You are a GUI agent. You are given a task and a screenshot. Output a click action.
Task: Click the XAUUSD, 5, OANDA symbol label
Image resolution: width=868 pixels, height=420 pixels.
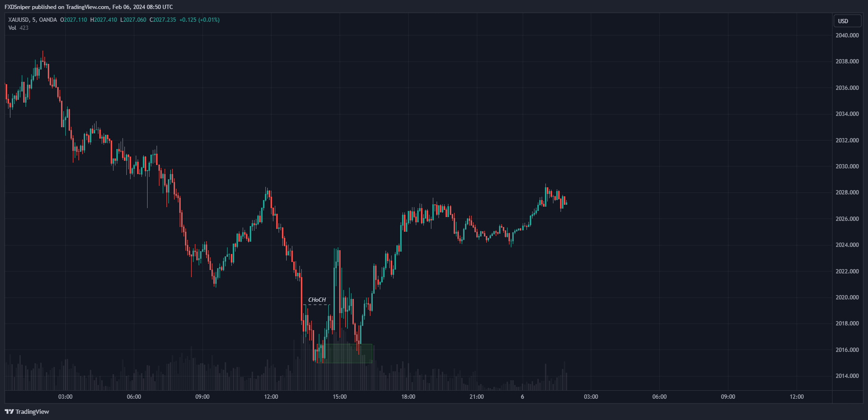point(33,20)
